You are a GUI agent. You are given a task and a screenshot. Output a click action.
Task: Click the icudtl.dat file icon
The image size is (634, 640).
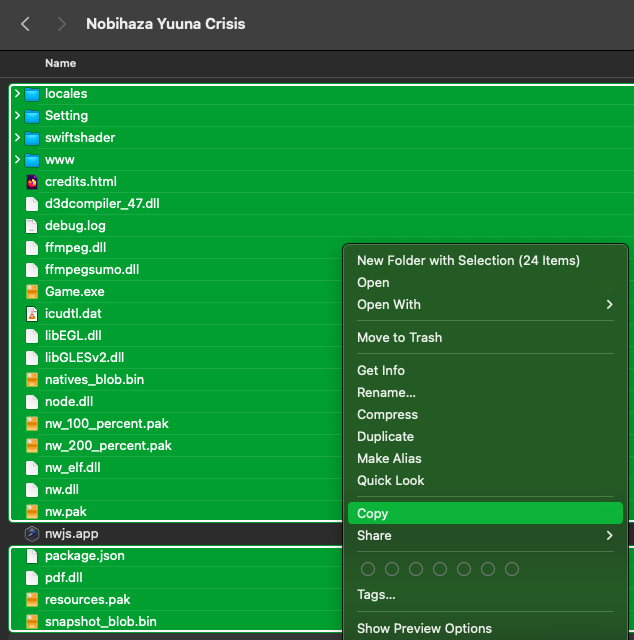coord(32,314)
